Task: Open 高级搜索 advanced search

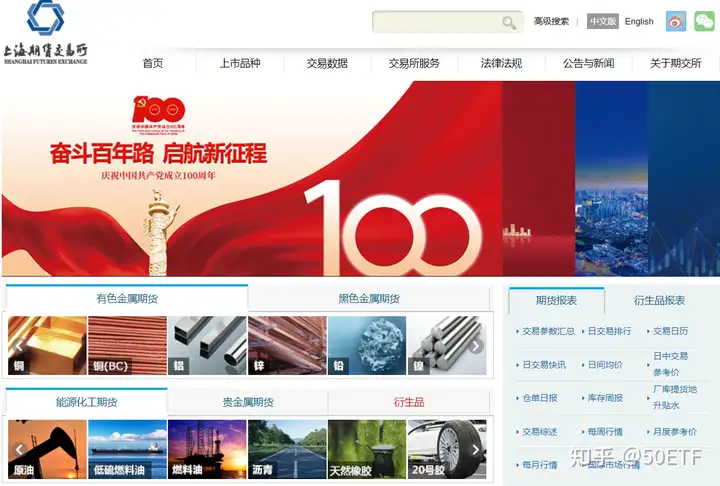Action: click(551, 21)
